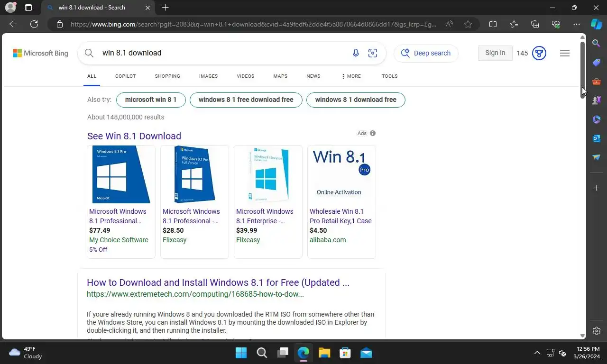Search by voice microphone icon

(356, 53)
